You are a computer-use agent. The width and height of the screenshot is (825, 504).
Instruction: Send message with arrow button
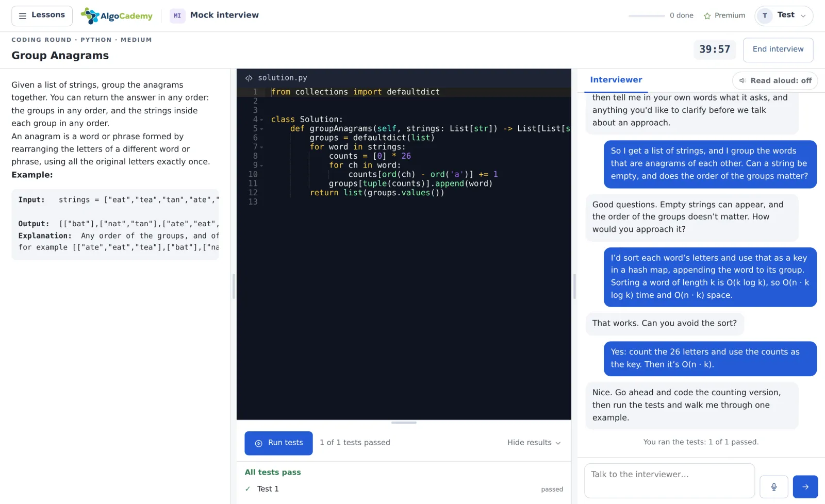805,486
